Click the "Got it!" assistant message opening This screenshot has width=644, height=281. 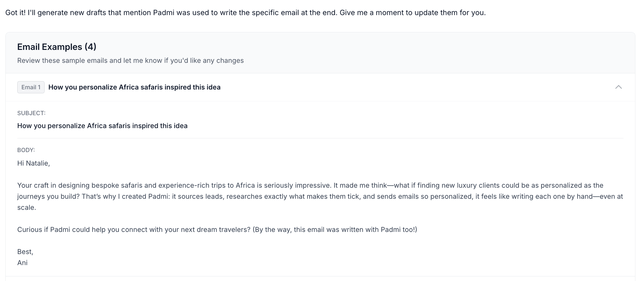(15, 13)
